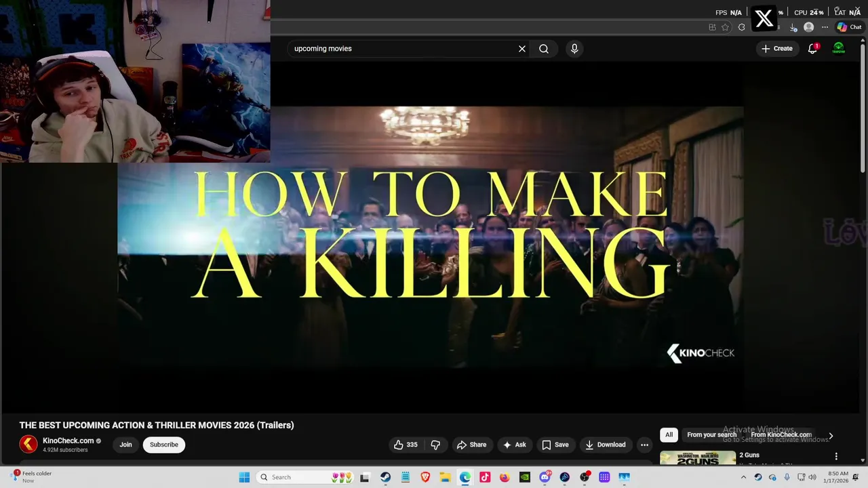Open the Edge taskbar icon
This screenshot has width=868, height=488.
(x=465, y=477)
